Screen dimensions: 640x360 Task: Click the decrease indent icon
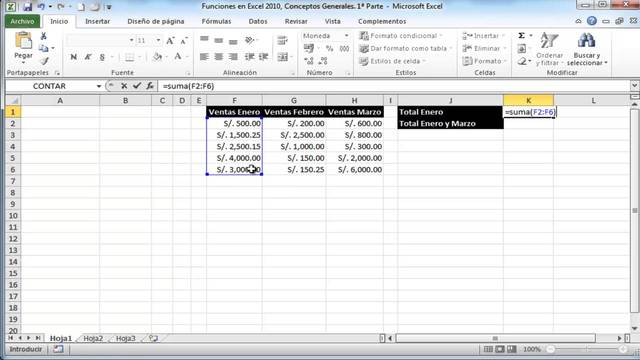point(249,57)
